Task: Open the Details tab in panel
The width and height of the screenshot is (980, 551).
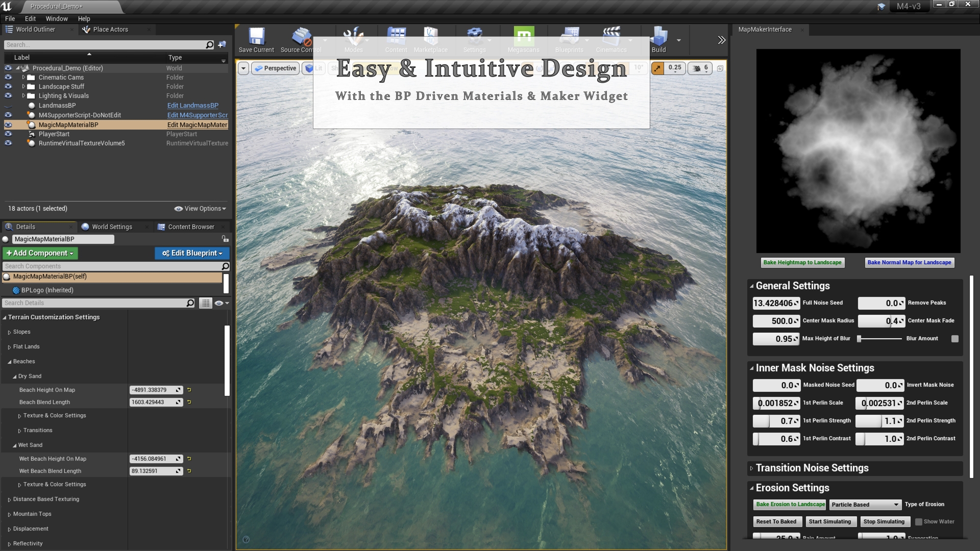Action: 26,226
